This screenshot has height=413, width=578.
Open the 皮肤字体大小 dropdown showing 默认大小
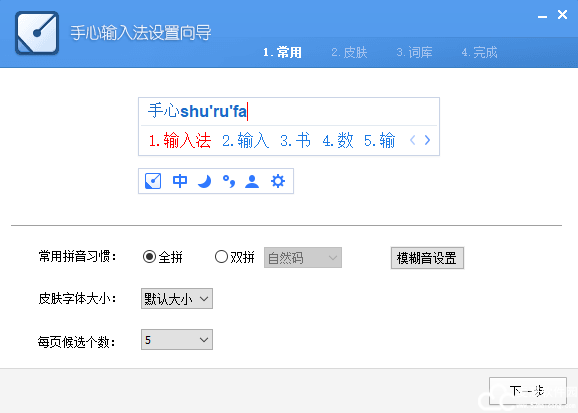coord(177,298)
